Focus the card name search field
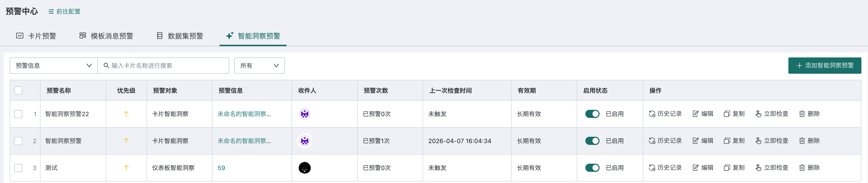Image resolution: width=868 pixels, height=183 pixels. 163,66
